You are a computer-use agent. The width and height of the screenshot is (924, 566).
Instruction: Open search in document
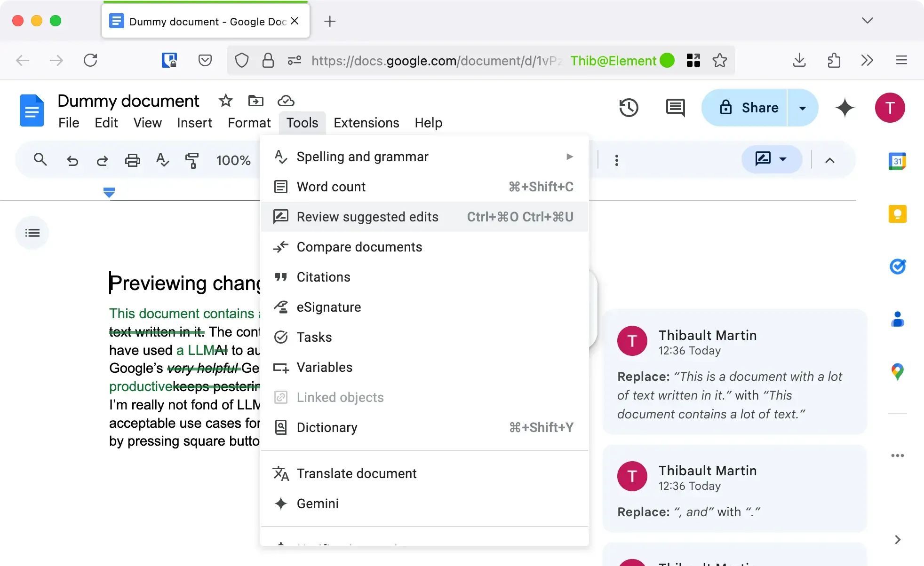pyautogui.click(x=40, y=160)
